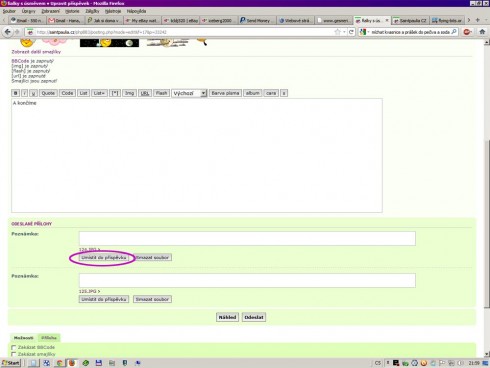Go back with the browser back arrow

7,32
